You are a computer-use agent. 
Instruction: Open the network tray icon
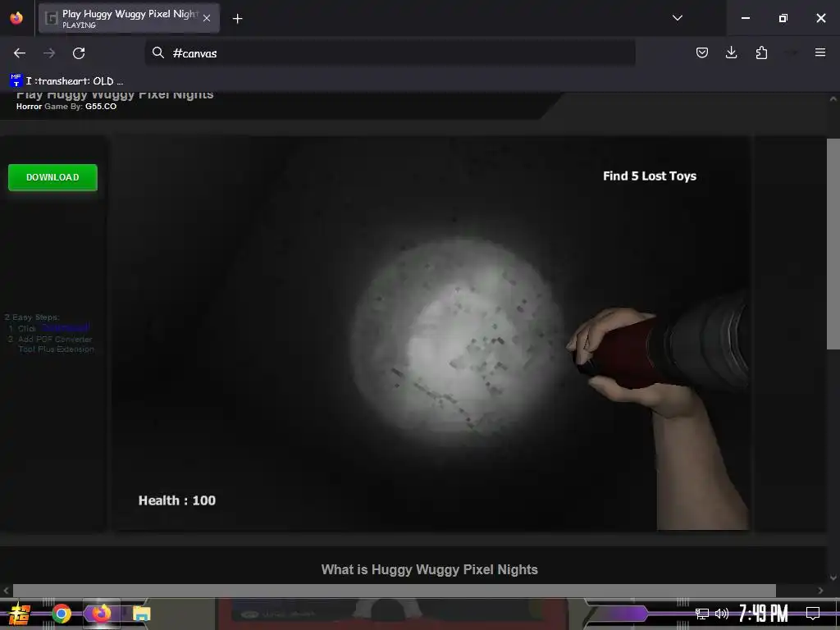click(x=702, y=614)
